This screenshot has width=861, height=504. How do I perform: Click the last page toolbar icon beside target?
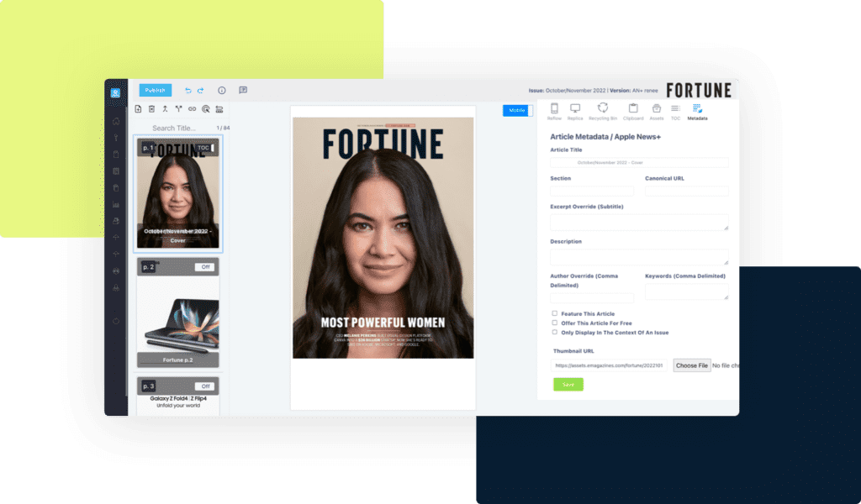click(x=219, y=109)
